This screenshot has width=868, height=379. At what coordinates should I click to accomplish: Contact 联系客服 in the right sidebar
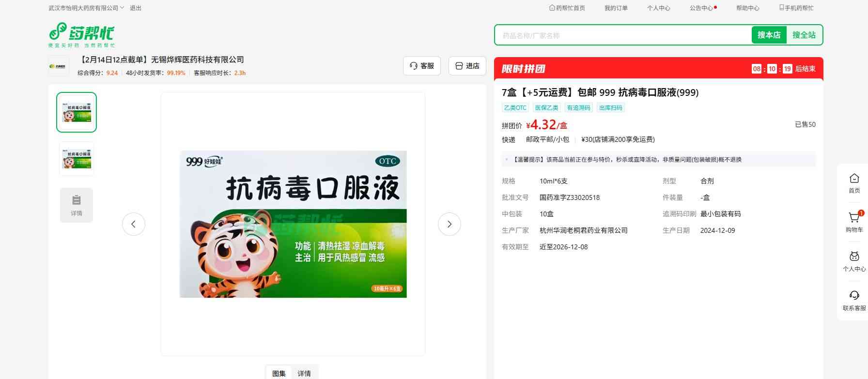(x=854, y=300)
